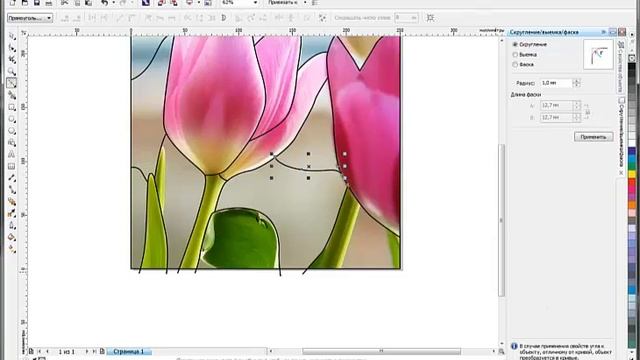Open the Свойства объекта docker tab
The width and height of the screenshot is (640, 360).
(621, 67)
